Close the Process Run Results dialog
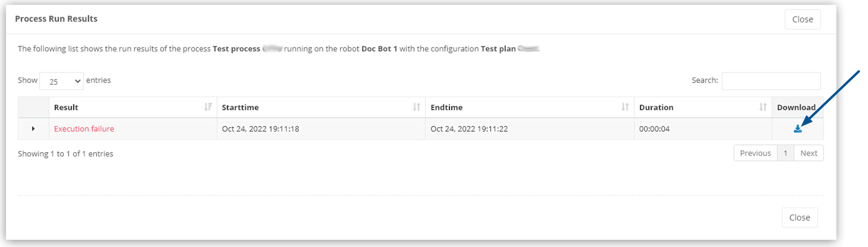Image resolution: width=868 pixels, height=247 pixels. coord(803,19)
